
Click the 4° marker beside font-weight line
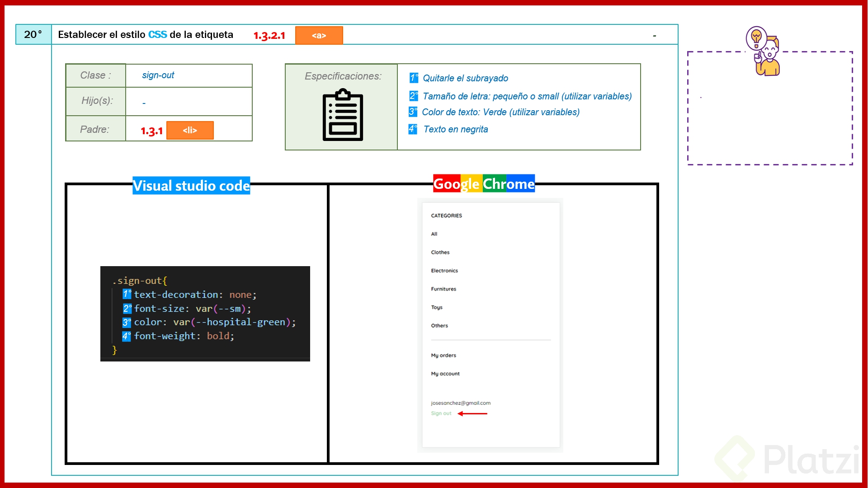(x=127, y=336)
